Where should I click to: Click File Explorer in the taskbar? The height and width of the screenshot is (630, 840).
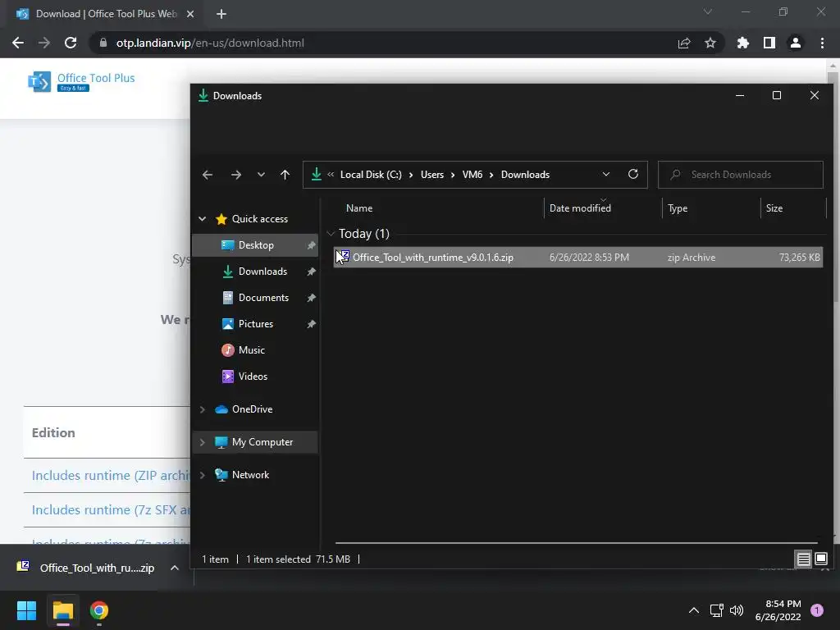coord(62,610)
